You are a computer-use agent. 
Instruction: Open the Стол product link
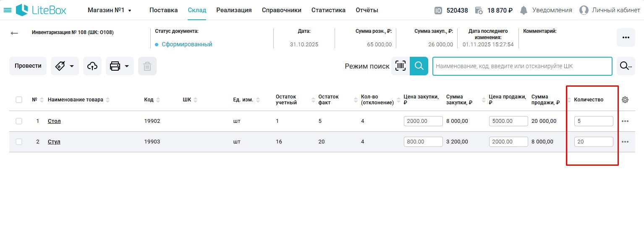[x=54, y=121]
